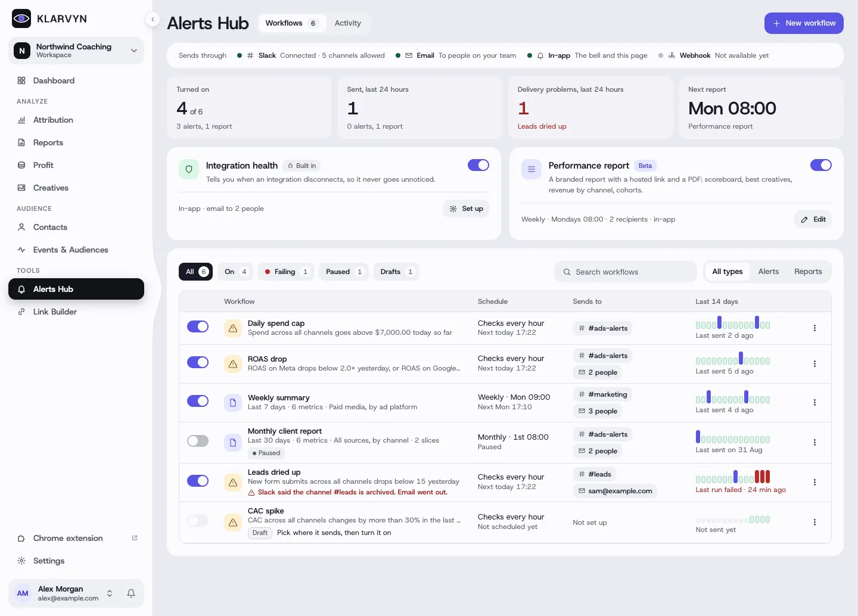
Task: Expand Northwind Coaching workspace switcher
Action: click(76, 51)
